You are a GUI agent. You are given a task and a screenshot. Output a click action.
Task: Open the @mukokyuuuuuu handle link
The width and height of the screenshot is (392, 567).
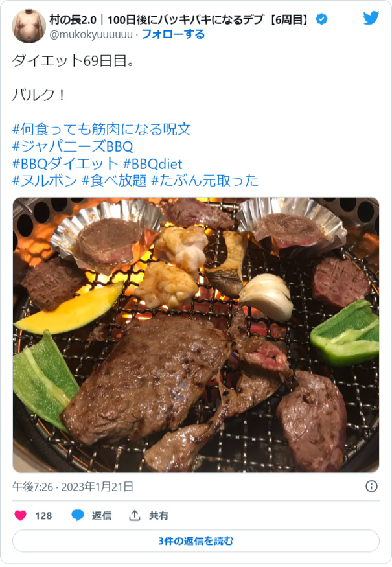(91, 35)
